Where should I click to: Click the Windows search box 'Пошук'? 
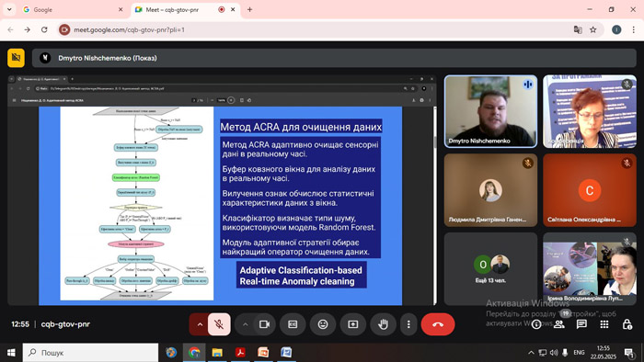(x=90, y=352)
